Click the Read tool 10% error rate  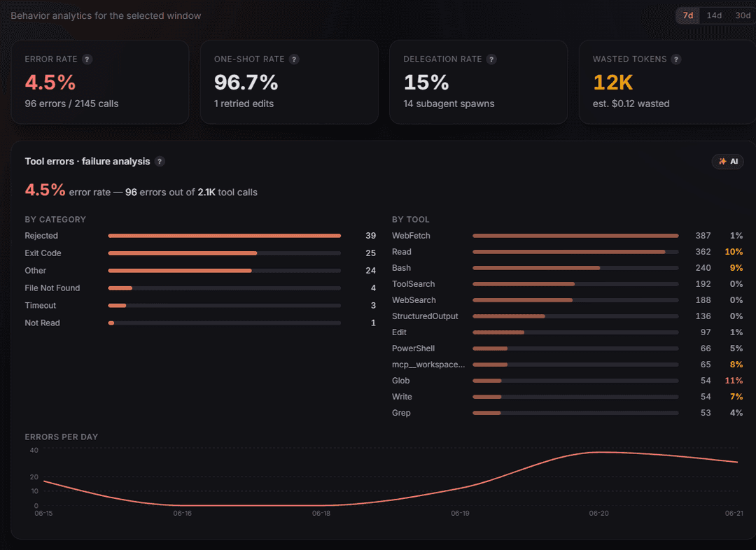[734, 252]
